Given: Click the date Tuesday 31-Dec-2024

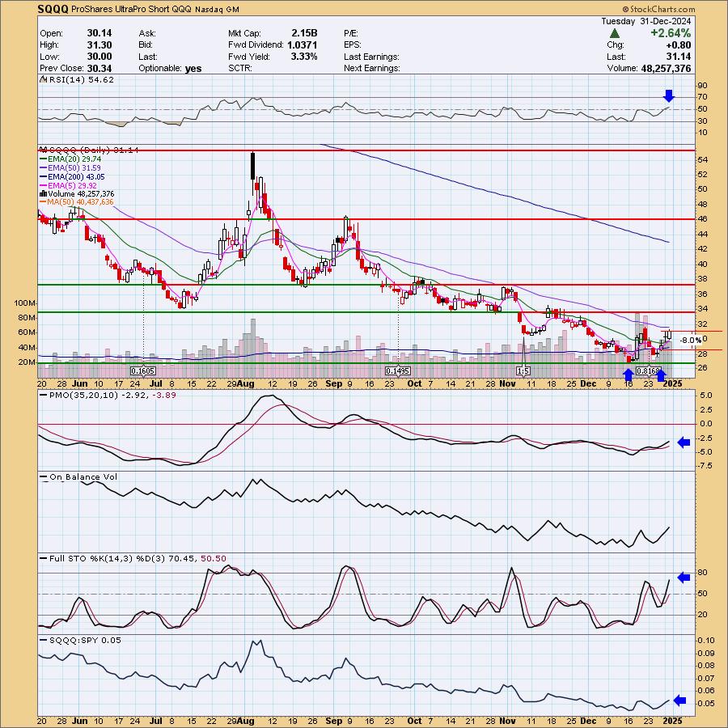Looking at the screenshot, I should coord(645,21).
